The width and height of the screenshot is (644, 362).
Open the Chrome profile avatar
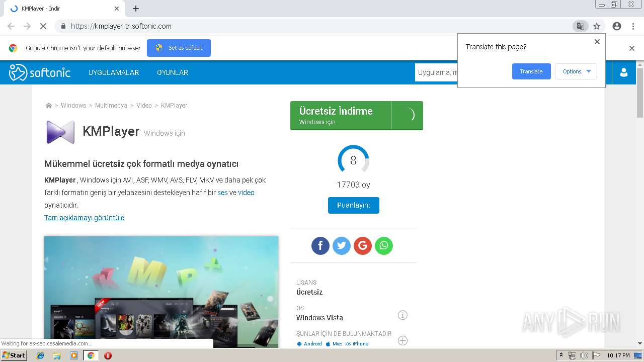pos(617,26)
